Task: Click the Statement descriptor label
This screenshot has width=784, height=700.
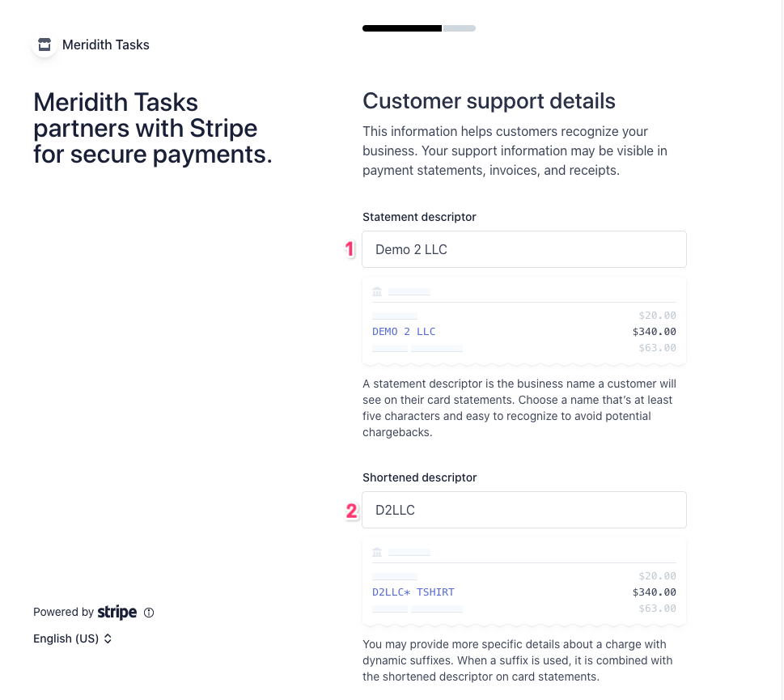Action: point(419,217)
